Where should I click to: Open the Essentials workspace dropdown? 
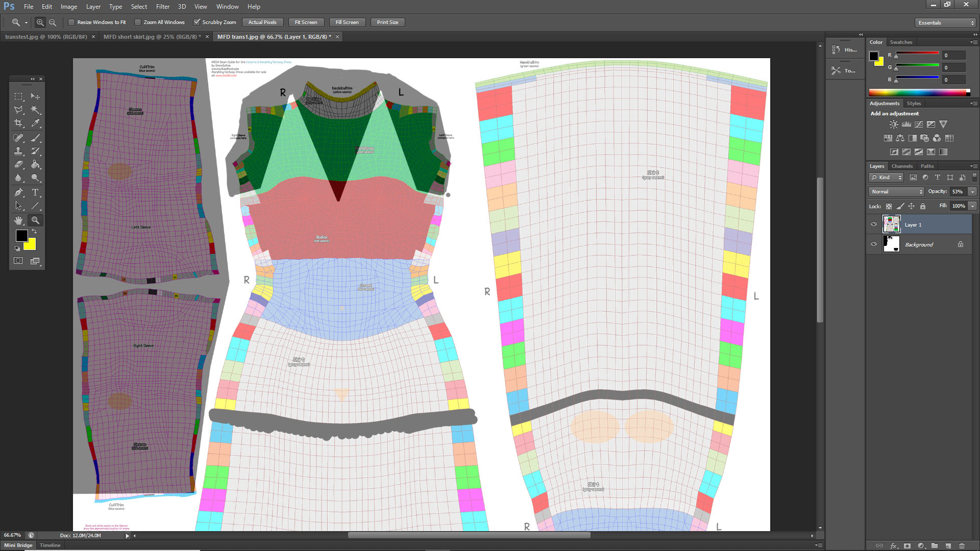click(945, 23)
